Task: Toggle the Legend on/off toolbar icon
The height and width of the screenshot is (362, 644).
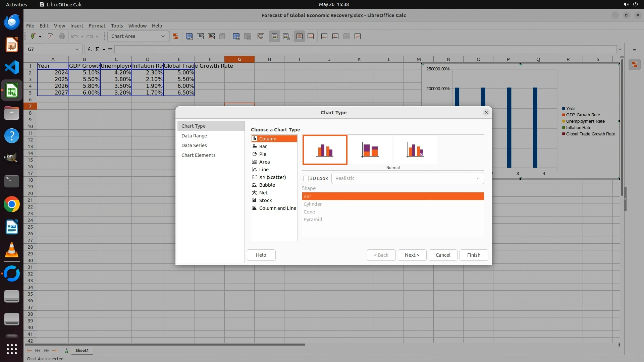Action: pyautogui.click(x=274, y=36)
